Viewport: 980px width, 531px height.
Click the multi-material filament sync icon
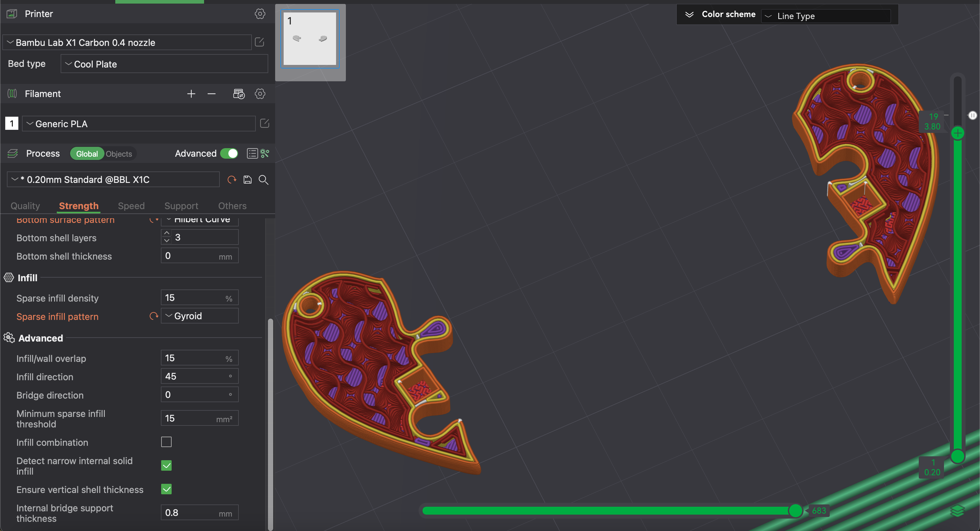238,93
